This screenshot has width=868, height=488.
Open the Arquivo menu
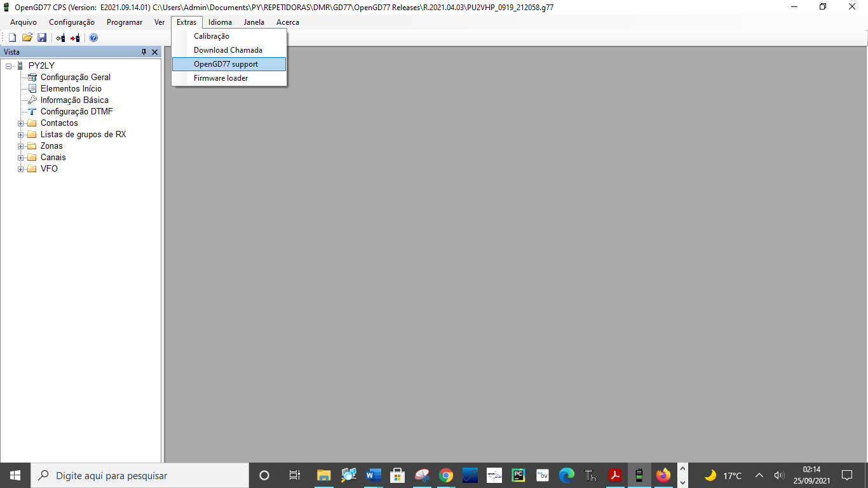coord(24,22)
